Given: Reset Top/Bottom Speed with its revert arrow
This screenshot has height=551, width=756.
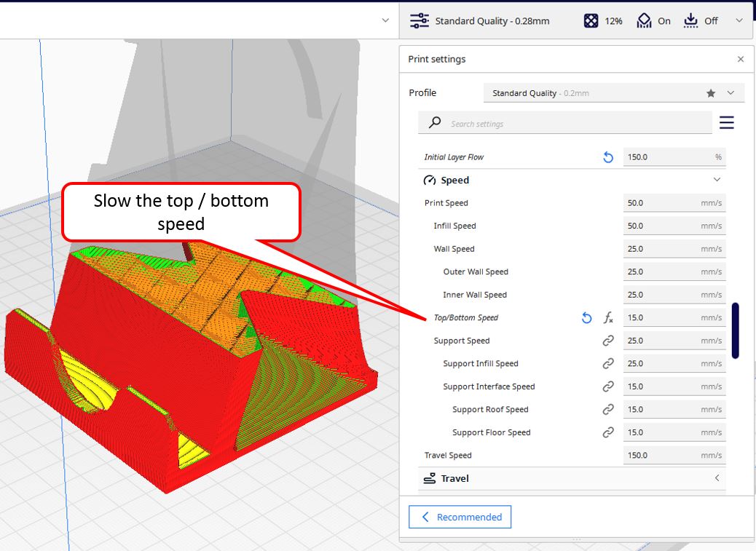Looking at the screenshot, I should [x=586, y=317].
